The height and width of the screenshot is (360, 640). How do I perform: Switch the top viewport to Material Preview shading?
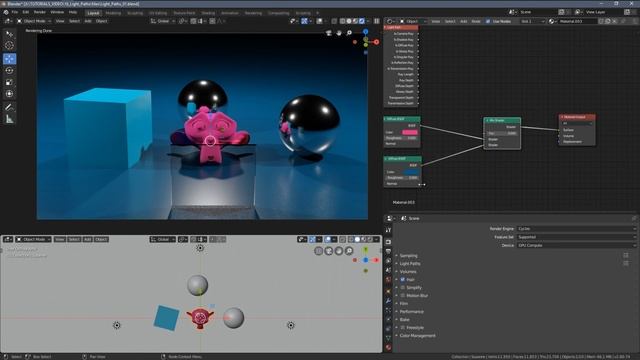coord(355,21)
